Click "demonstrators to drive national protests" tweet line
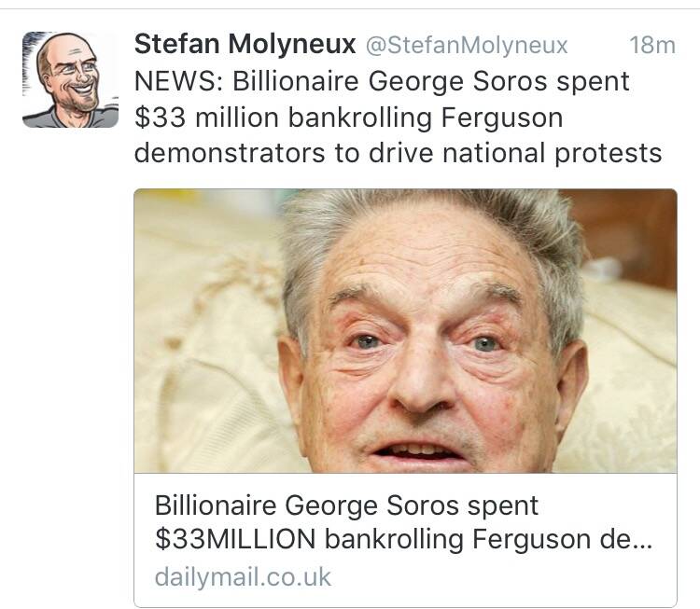 pos(399,152)
